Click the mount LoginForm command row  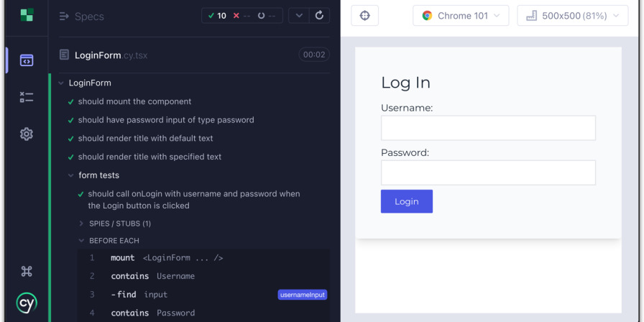click(203, 258)
